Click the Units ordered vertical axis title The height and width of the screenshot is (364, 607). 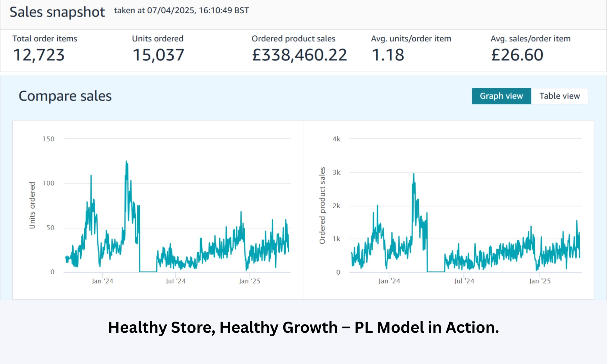point(32,205)
